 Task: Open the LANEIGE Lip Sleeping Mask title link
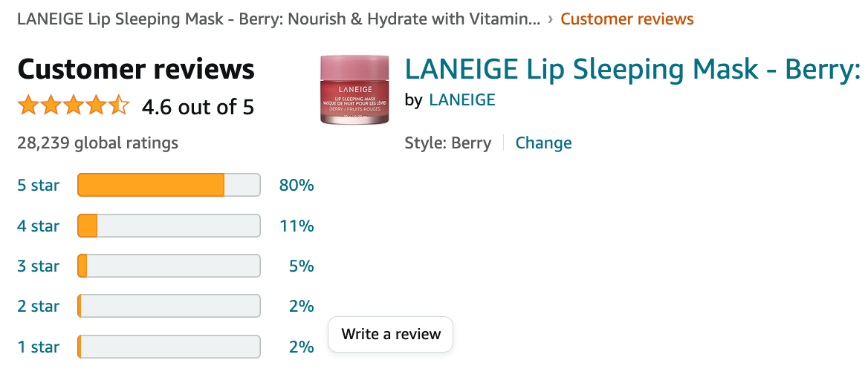[632, 70]
